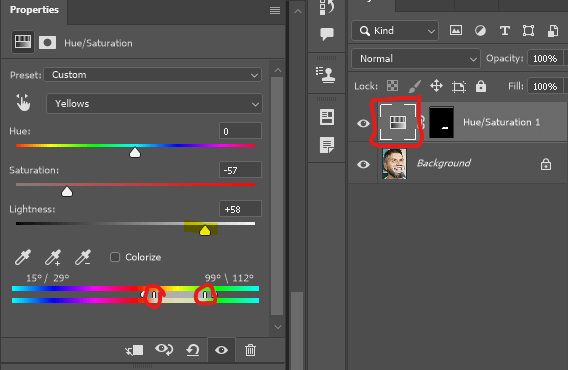Select the eyedropper tool
568x370 pixels.
click(23, 257)
